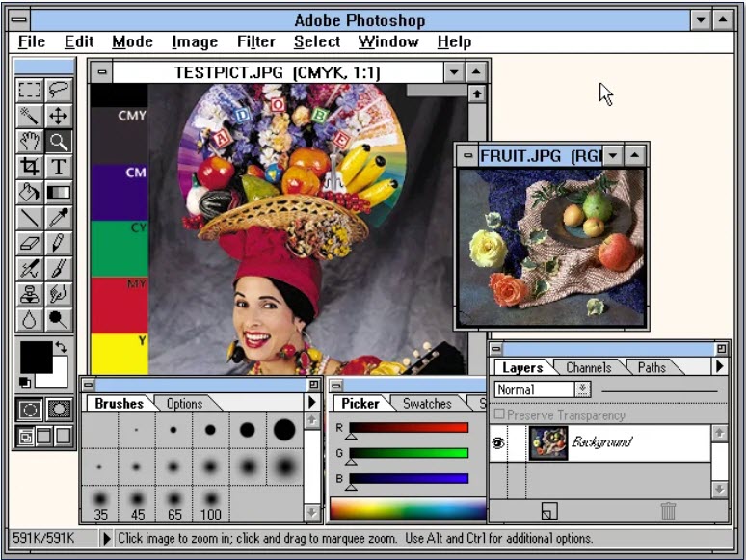
Task: Open the Brushes panel flyout menu arrow
Action: pos(312,403)
